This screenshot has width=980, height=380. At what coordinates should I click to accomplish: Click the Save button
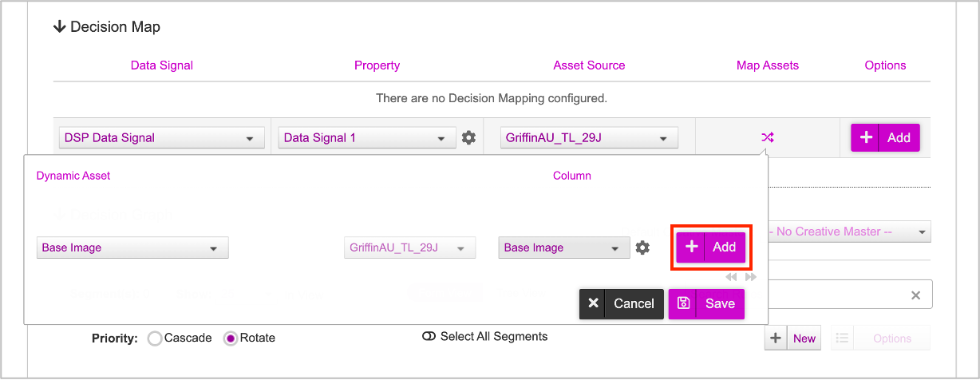[706, 303]
